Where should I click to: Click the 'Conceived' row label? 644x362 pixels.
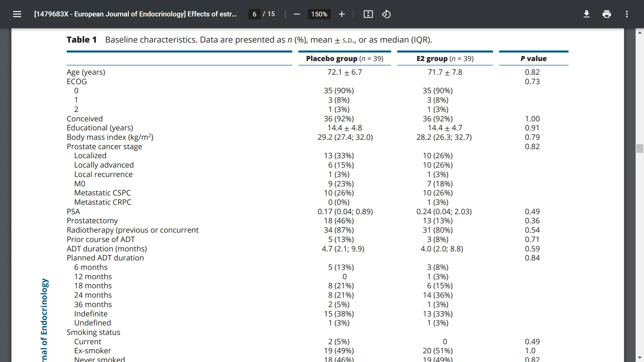click(85, 119)
